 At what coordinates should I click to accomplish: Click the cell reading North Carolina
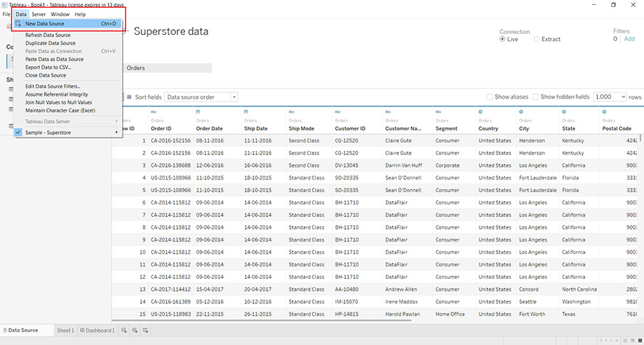coord(579,289)
